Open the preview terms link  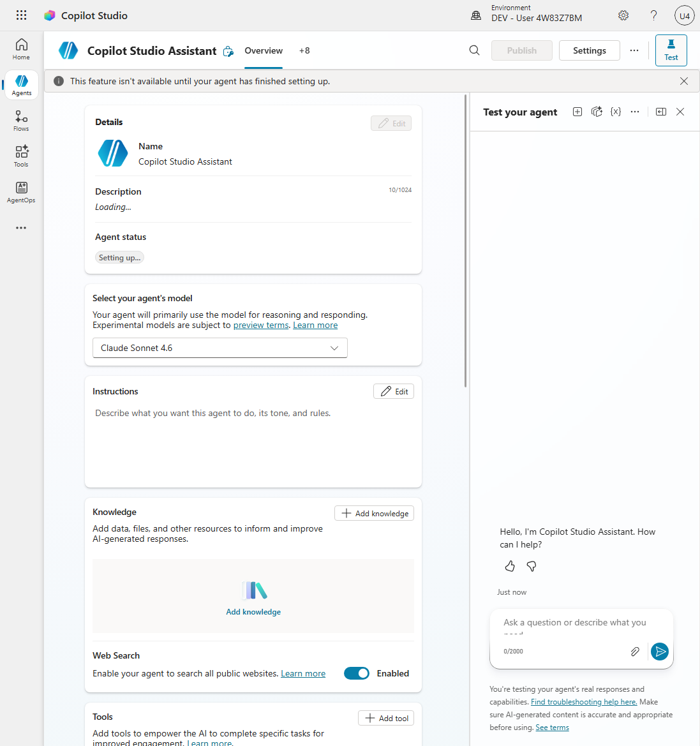pyautogui.click(x=261, y=325)
